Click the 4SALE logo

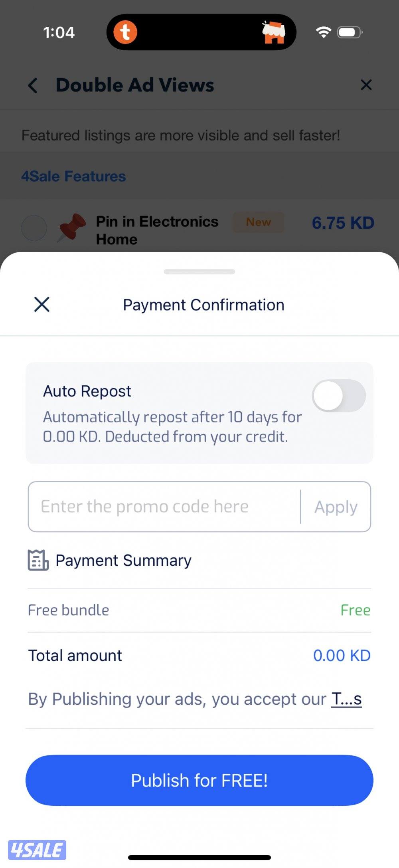(37, 850)
